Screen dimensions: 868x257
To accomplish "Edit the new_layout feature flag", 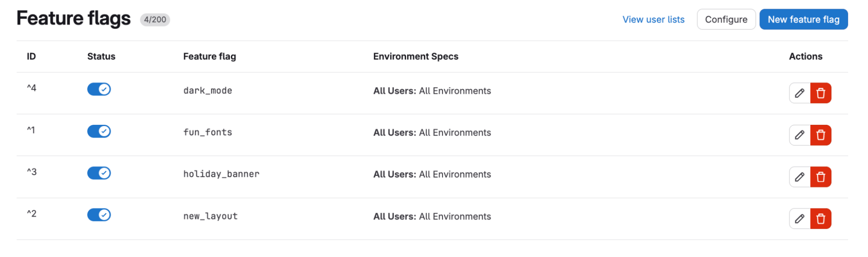I will 799,218.
